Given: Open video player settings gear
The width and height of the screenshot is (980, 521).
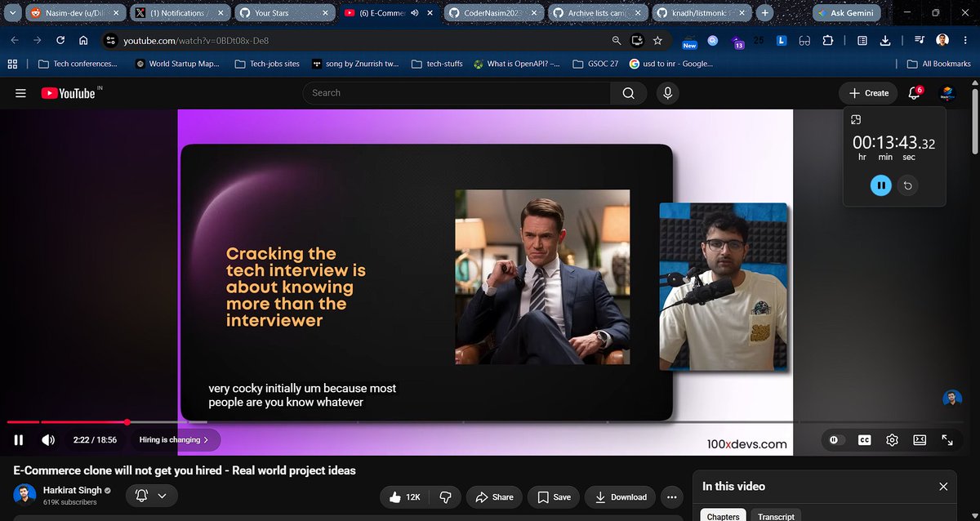Looking at the screenshot, I should click(x=892, y=439).
